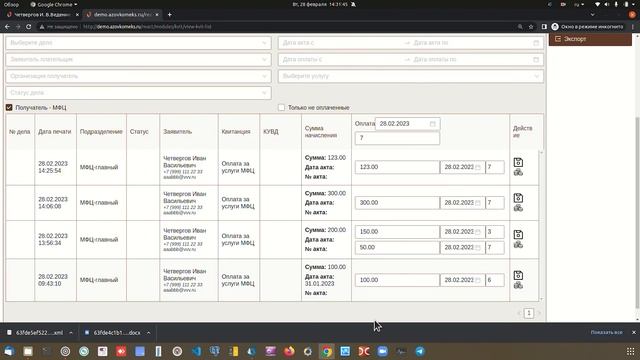Show applications grid in taskbar
Viewport: 640px width, 360px height.
pyautogui.click(x=630, y=351)
